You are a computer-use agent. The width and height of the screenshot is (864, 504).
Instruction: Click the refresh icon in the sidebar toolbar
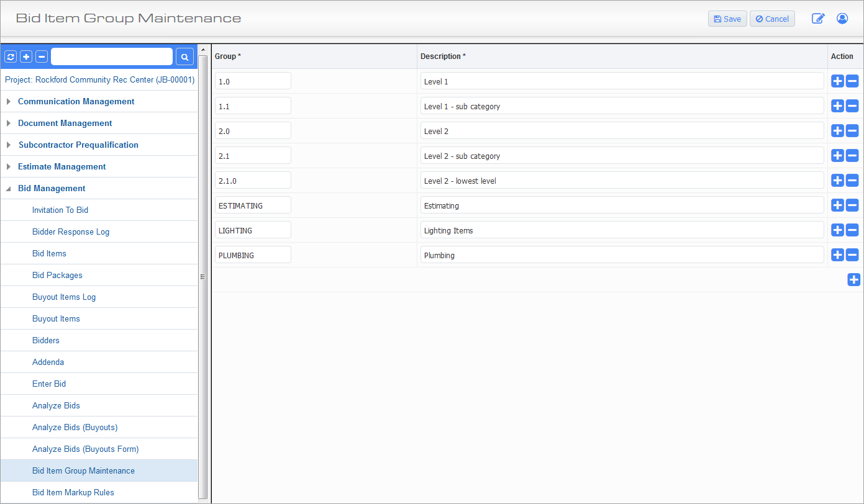pyautogui.click(x=11, y=56)
